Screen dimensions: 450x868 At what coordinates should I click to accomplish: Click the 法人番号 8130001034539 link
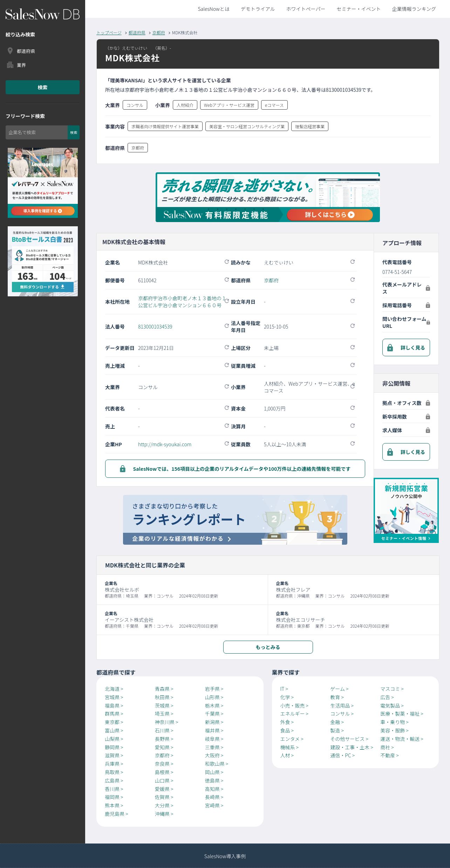click(155, 326)
